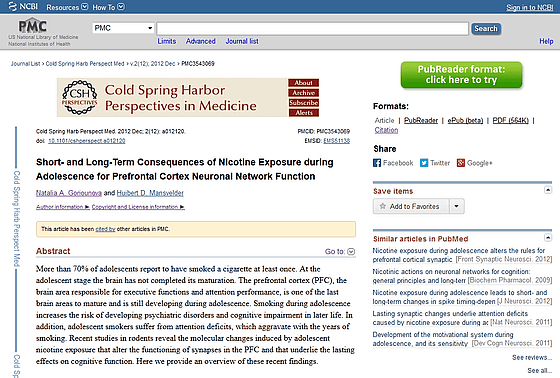Viewport: 560px width, 378px height.
Task: Open the journal About tab
Action: click(x=304, y=83)
